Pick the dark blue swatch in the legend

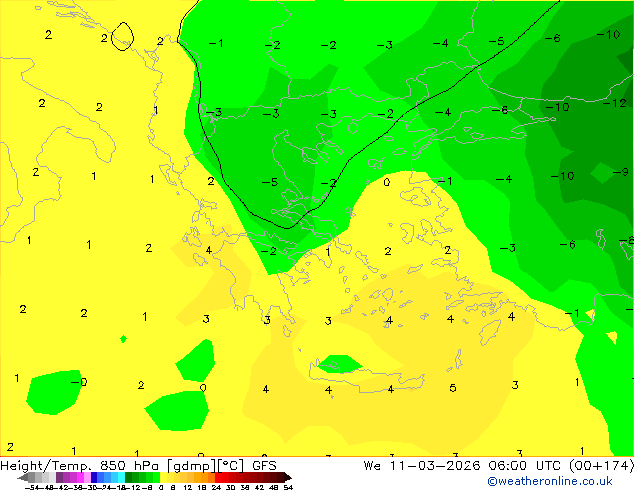[x=94, y=477]
